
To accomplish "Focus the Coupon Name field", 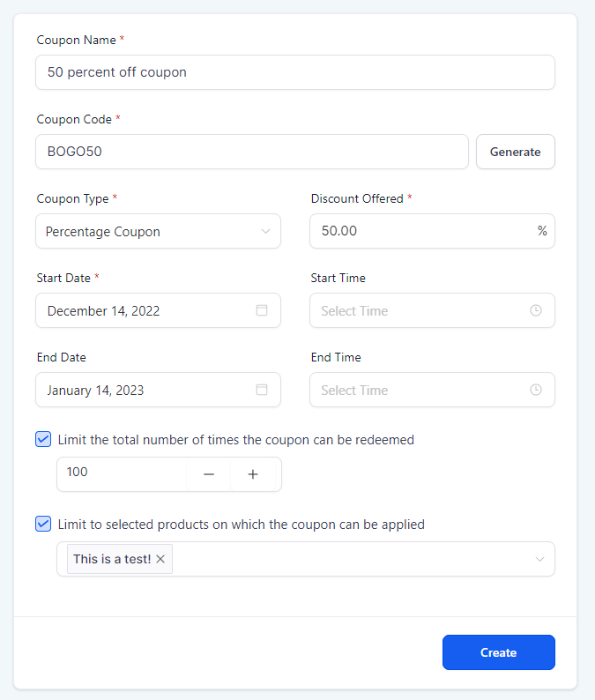I will tap(295, 72).
